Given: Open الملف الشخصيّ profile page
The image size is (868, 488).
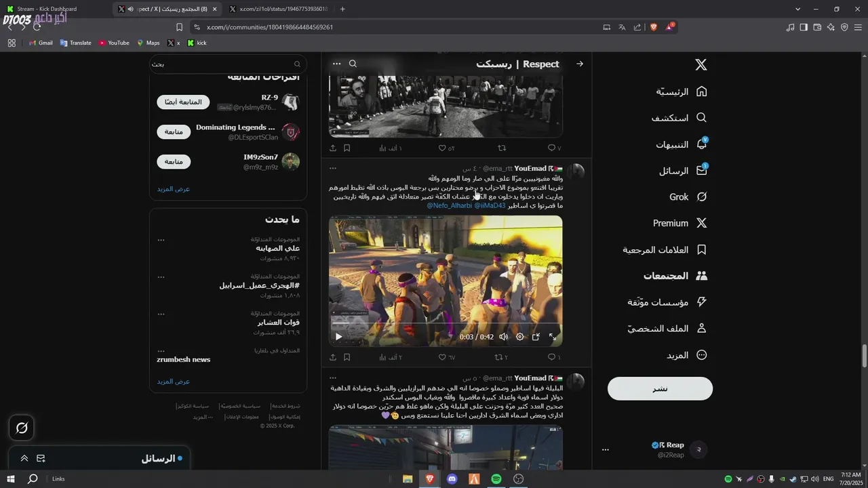Looking at the screenshot, I should click(667, 329).
